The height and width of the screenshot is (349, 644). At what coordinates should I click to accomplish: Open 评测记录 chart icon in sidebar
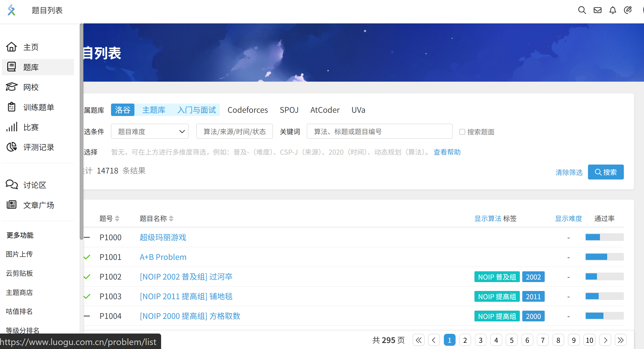11,147
